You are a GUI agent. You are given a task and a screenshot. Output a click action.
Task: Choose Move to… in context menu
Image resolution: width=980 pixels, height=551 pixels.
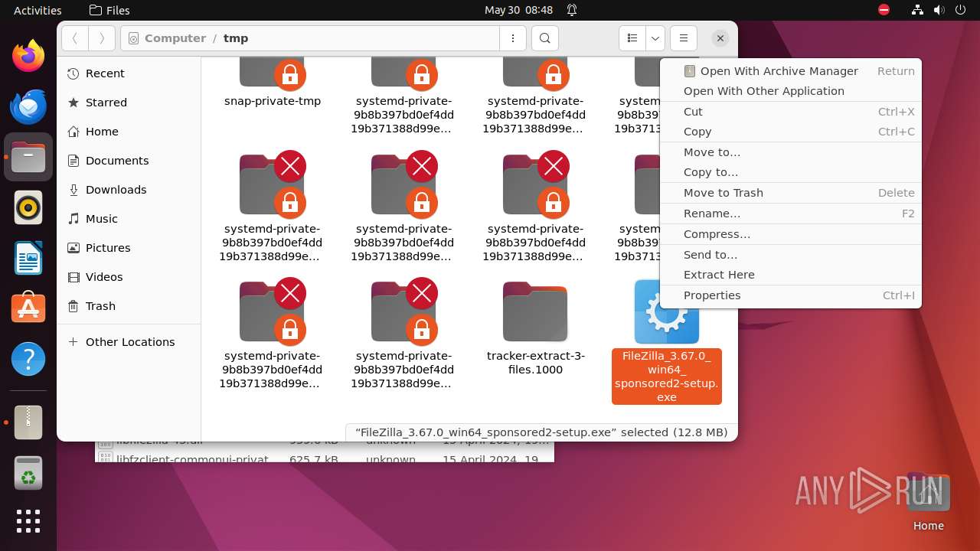click(x=791, y=152)
